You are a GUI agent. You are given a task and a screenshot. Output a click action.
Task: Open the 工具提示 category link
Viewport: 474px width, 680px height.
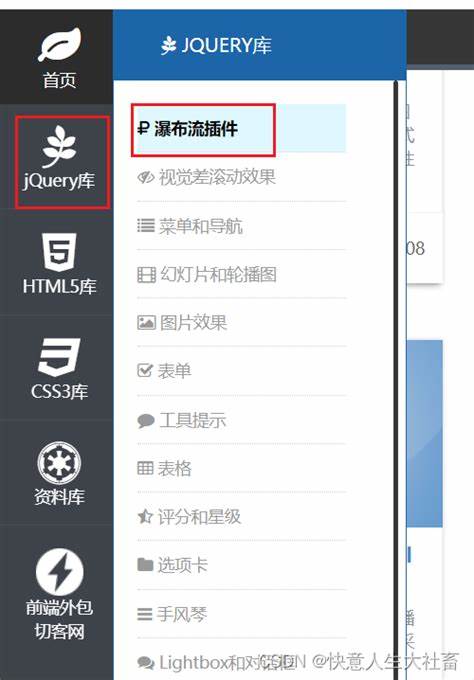pos(242,420)
